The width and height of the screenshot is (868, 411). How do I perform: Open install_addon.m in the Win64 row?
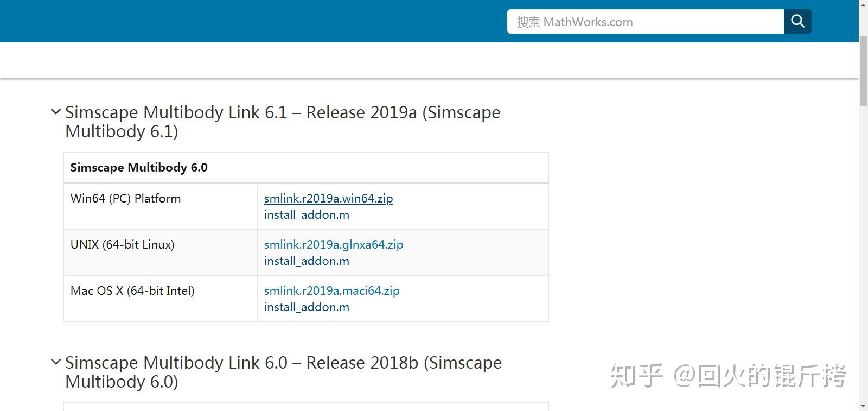[x=307, y=215]
